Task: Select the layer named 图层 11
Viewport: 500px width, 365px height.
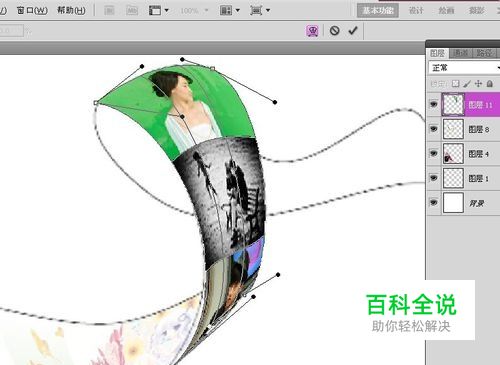Action: click(x=480, y=105)
